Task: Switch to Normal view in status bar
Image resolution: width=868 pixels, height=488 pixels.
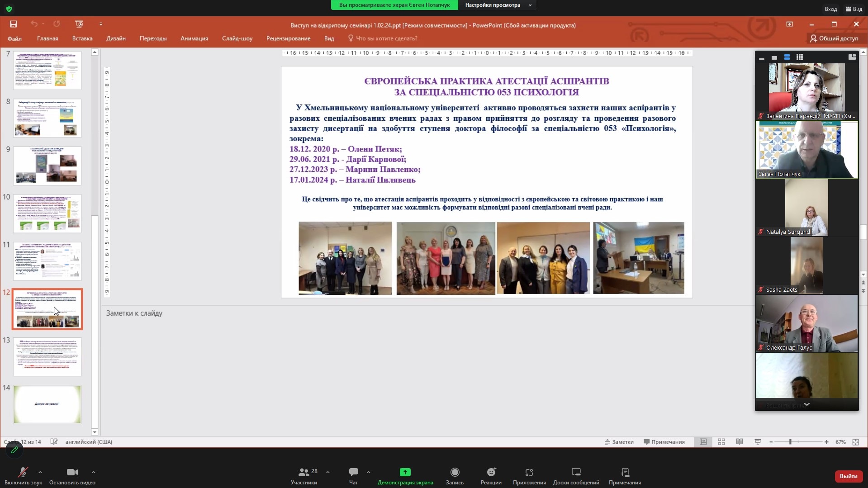Action: click(x=703, y=442)
